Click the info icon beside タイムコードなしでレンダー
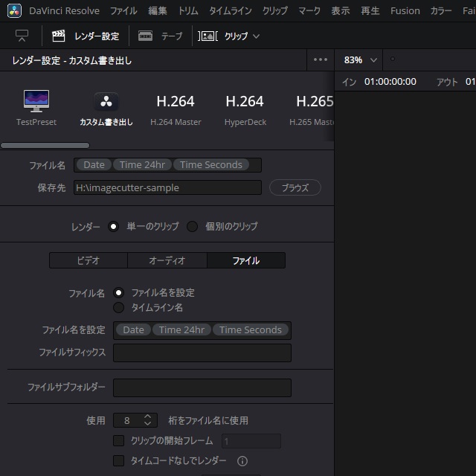The image size is (476, 476). [242, 461]
